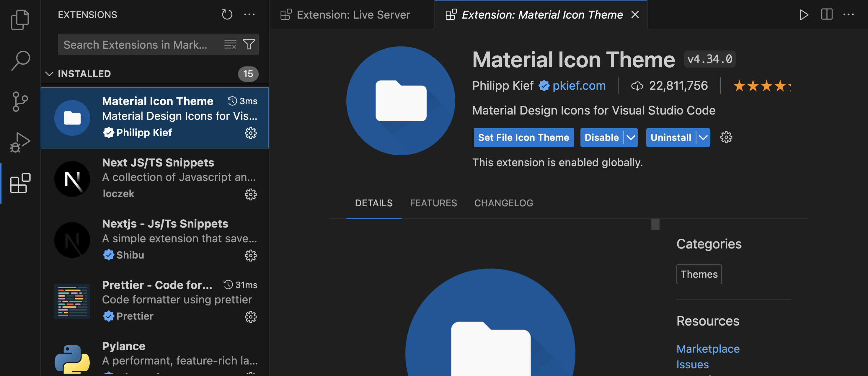This screenshot has width=868, height=376.
Task: Click the split editor right icon
Action: (x=827, y=15)
